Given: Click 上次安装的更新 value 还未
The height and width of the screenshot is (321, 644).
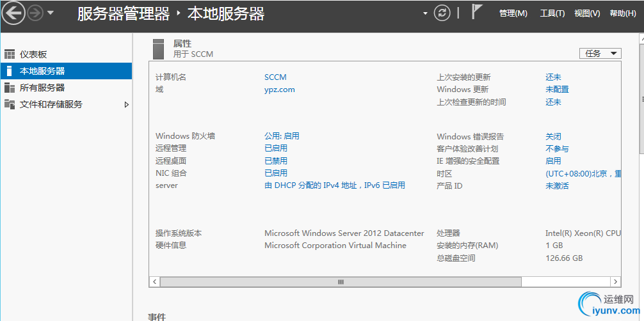Looking at the screenshot, I should [553, 77].
